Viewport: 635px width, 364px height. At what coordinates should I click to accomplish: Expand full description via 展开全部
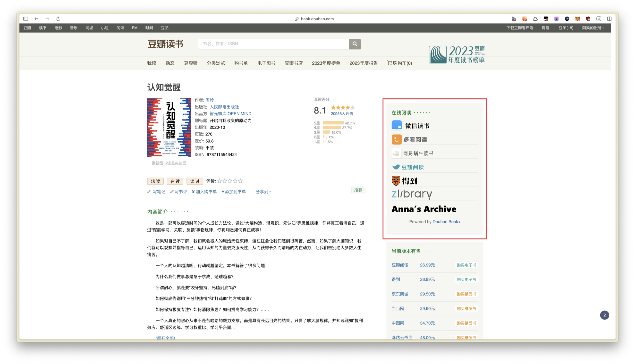[x=165, y=338]
